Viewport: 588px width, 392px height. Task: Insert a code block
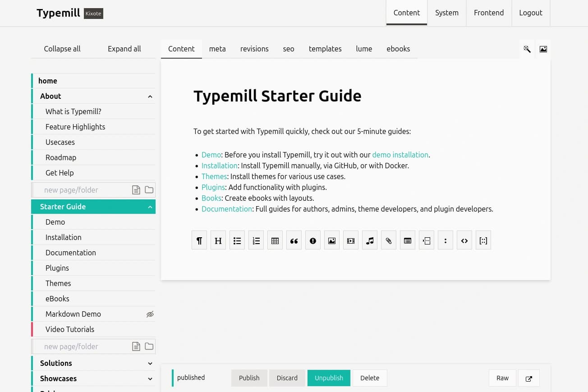tap(464, 241)
